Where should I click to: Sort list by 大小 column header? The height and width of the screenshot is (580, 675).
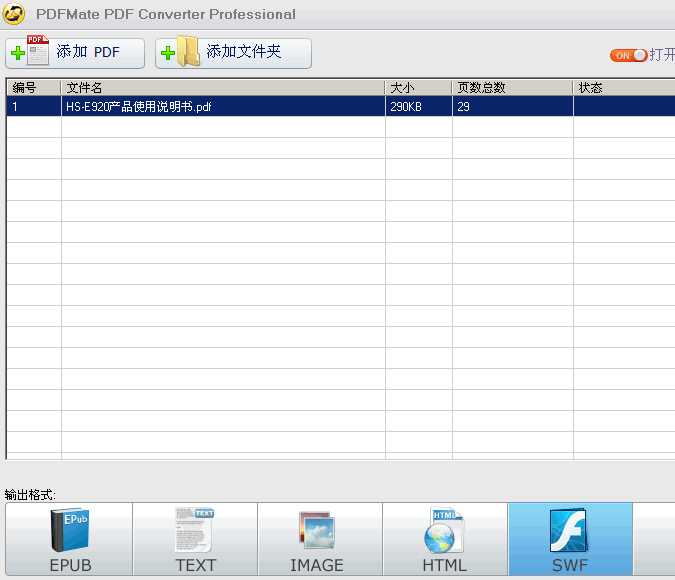(x=418, y=88)
